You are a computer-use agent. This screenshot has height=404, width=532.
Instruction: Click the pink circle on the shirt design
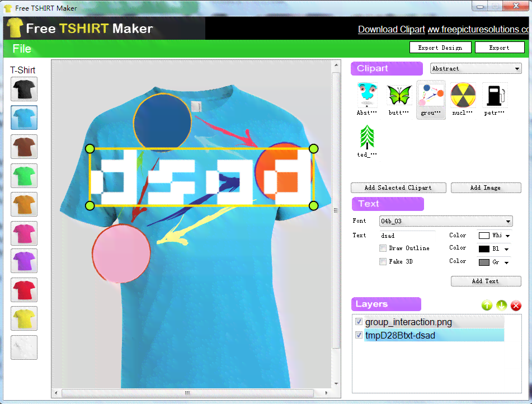(x=121, y=253)
